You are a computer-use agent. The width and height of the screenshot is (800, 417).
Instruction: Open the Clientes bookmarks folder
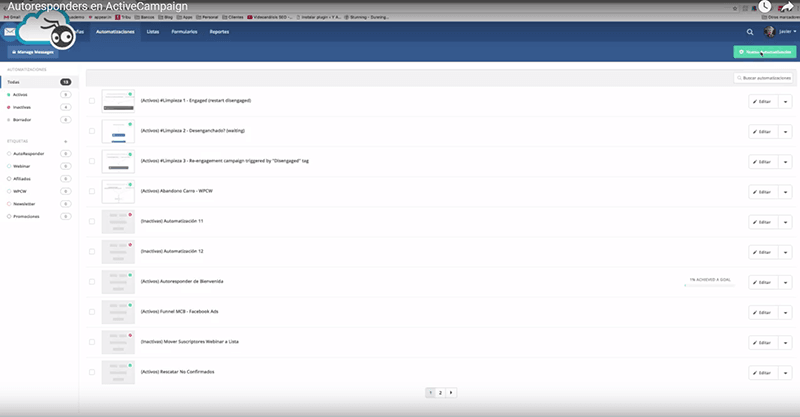pyautogui.click(x=233, y=17)
